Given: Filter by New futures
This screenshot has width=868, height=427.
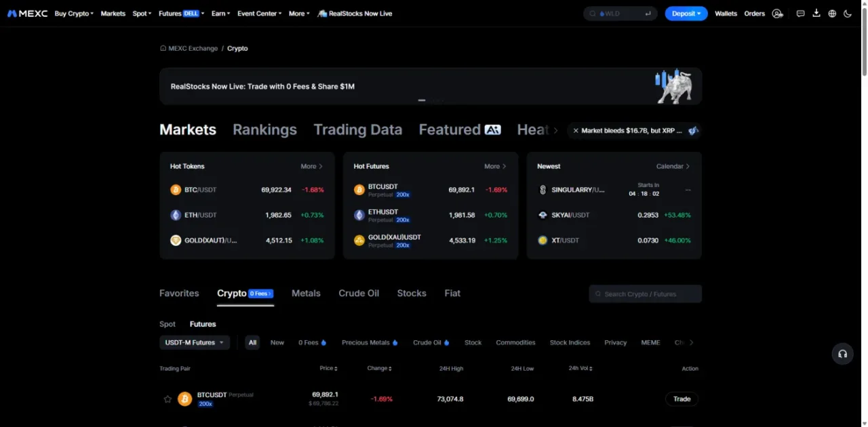Looking at the screenshot, I should [277, 343].
